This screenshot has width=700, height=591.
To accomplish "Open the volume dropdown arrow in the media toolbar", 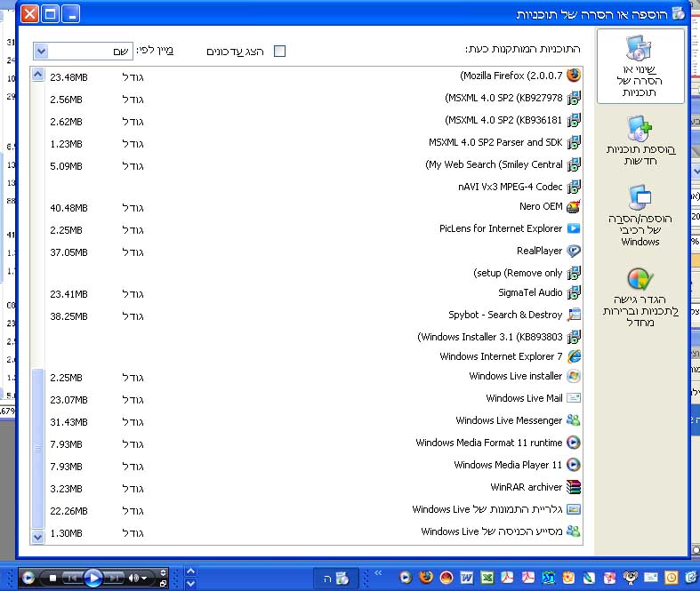I will tap(144, 579).
